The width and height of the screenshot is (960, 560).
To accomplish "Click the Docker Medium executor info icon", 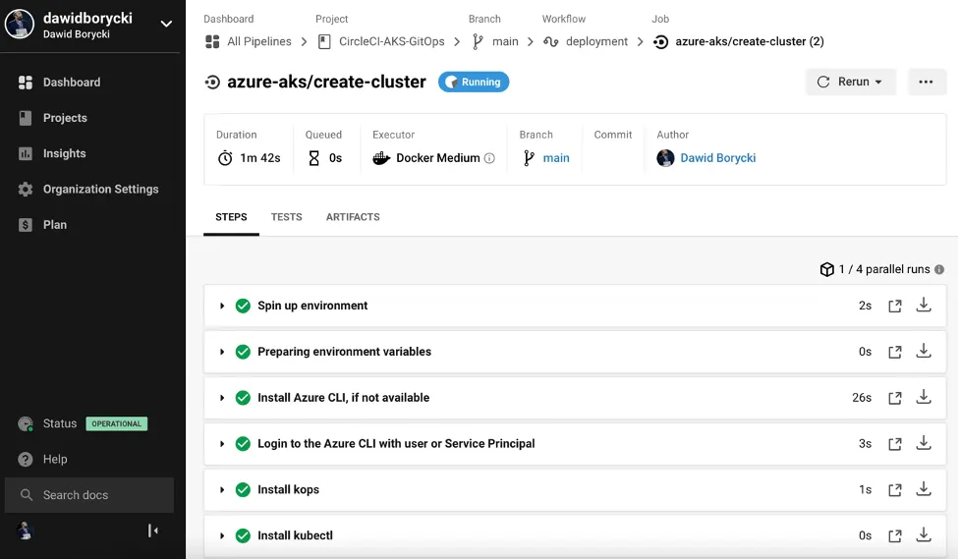I will (489, 158).
